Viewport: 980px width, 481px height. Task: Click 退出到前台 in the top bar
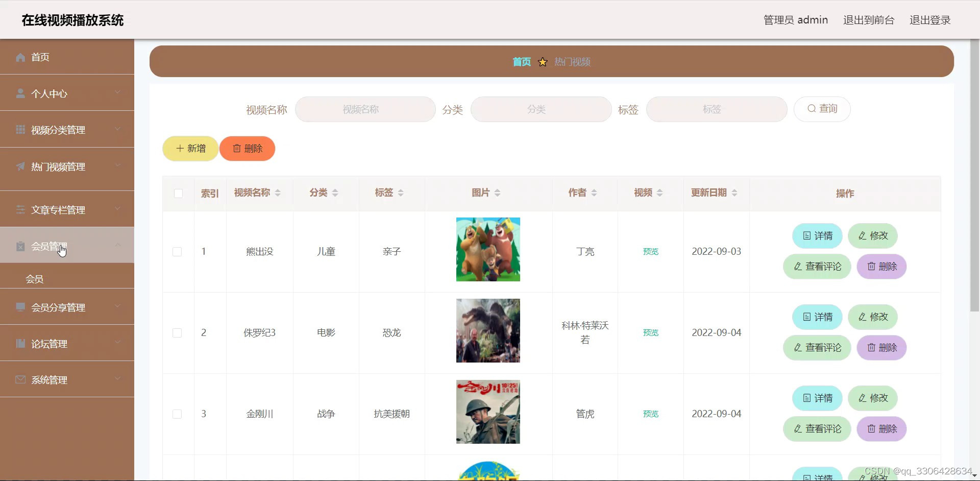869,20
